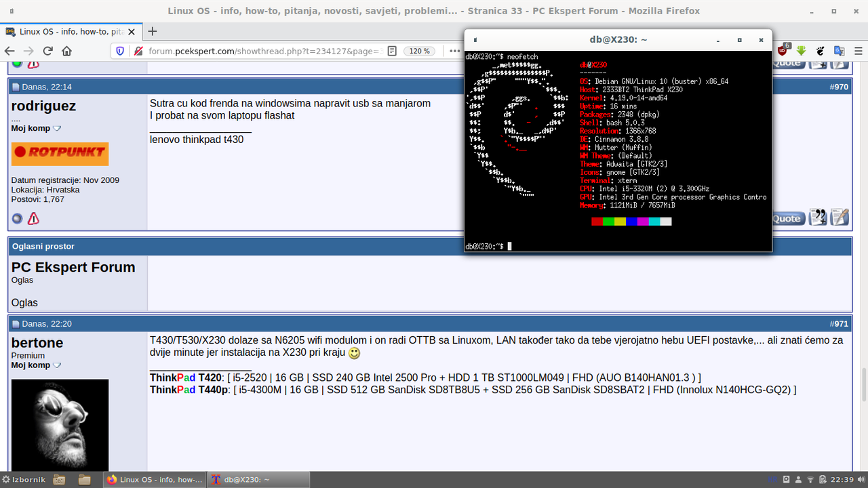The image size is (868, 488).
Task: Click the Wi-Fi network tray icon
Action: (x=810, y=480)
